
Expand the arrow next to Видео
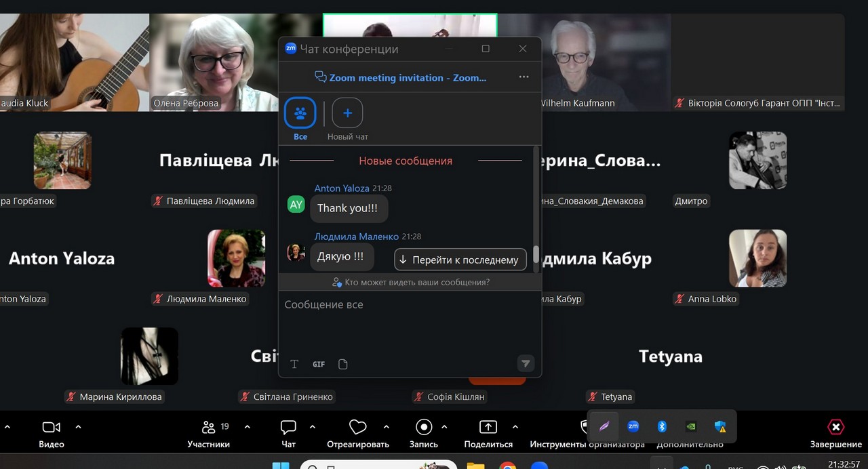(78, 427)
